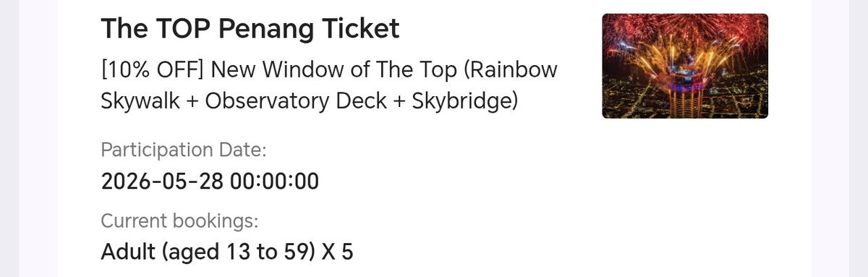868x277 pixels.
Task: Click the New Window of The Top description
Action: pos(330,86)
